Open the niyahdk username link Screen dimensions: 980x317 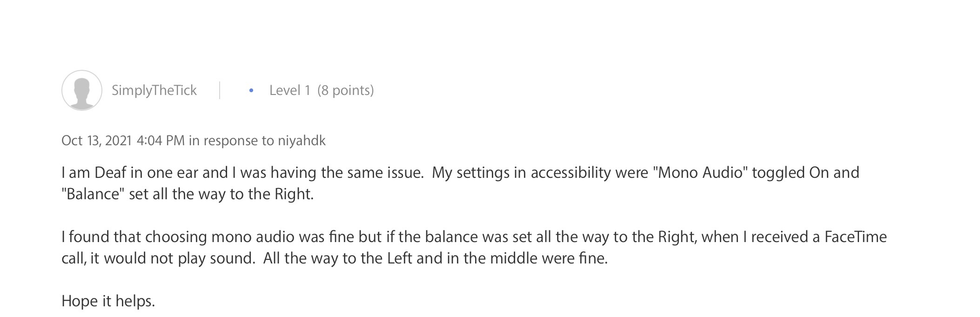(x=302, y=141)
